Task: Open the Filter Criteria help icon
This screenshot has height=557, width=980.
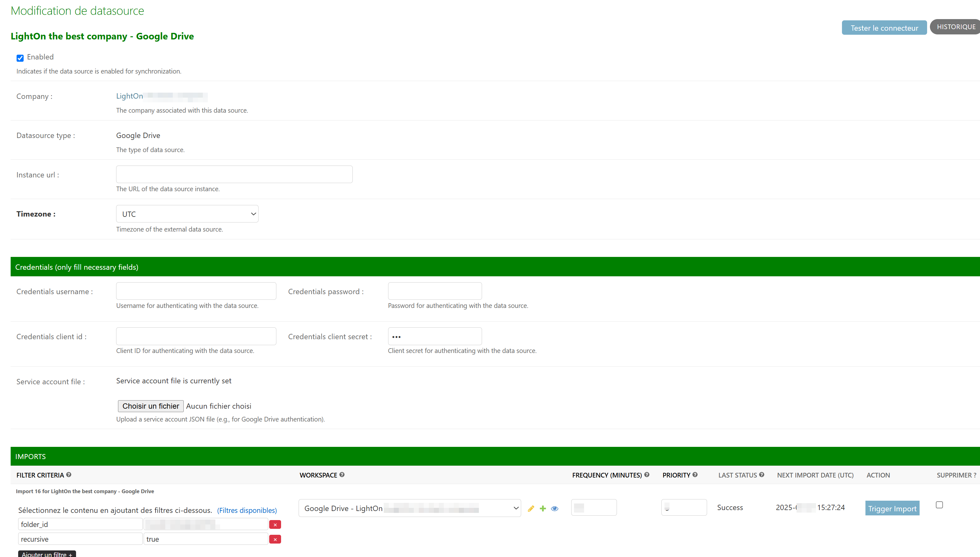Action: pos(69,474)
